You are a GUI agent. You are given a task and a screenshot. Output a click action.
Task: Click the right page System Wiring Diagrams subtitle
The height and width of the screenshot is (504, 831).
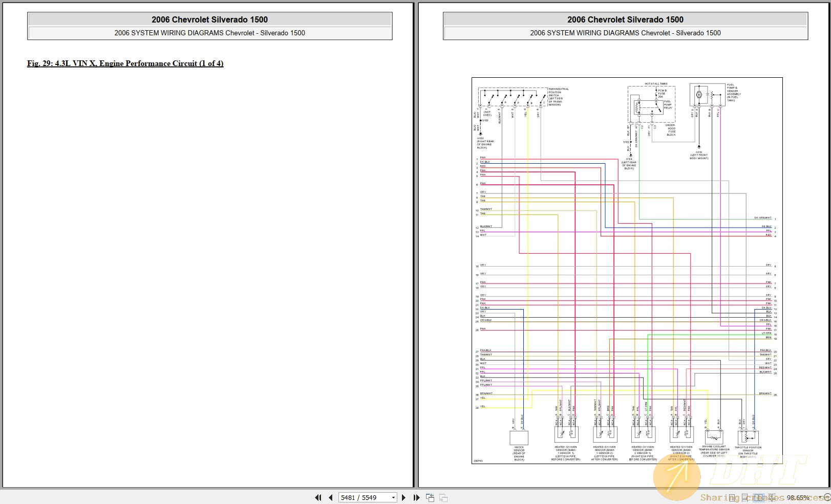[625, 33]
